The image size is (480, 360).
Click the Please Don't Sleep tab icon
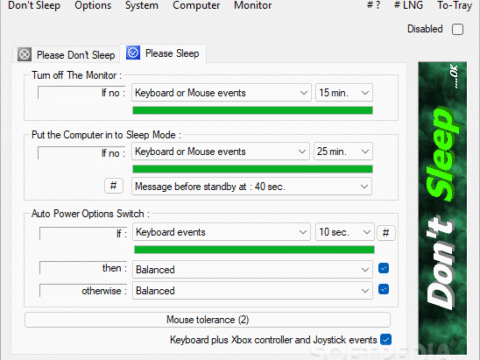pos(24,54)
